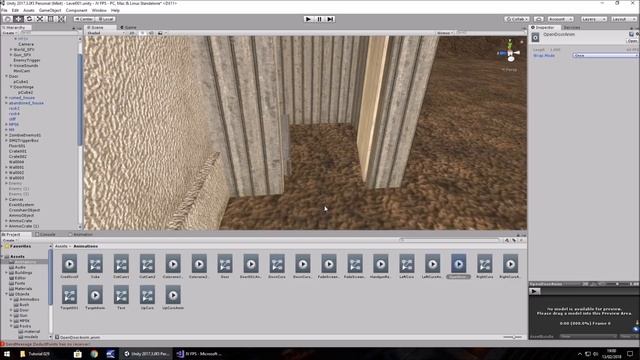Open the Collab dropdown
This screenshot has width=640, height=360.
pyautogui.click(x=517, y=19)
